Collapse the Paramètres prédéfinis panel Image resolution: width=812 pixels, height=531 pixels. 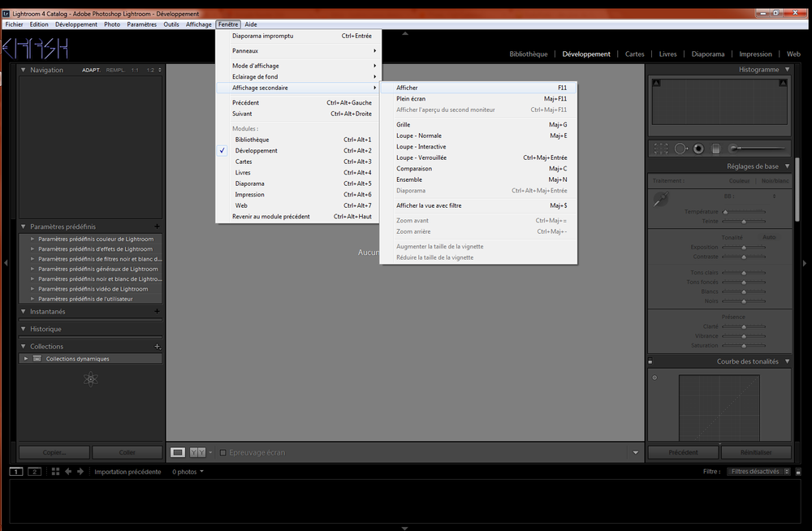pyautogui.click(x=24, y=227)
